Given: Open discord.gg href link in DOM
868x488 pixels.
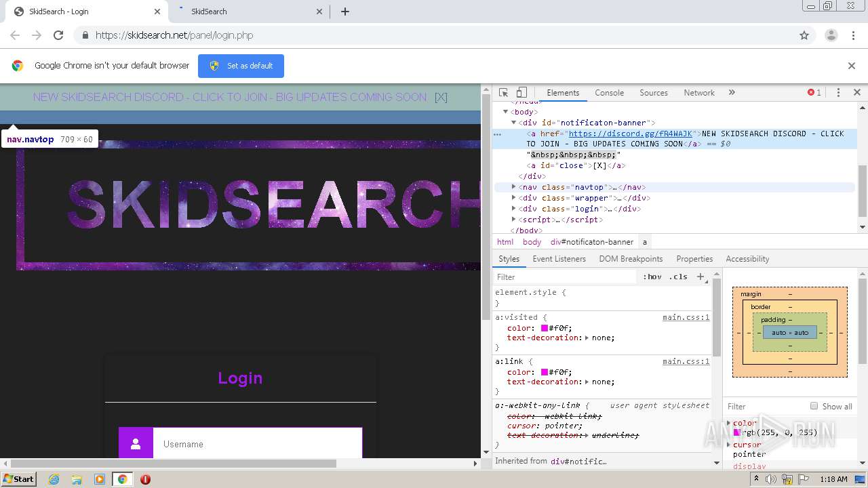Looking at the screenshot, I should click(631, 134).
